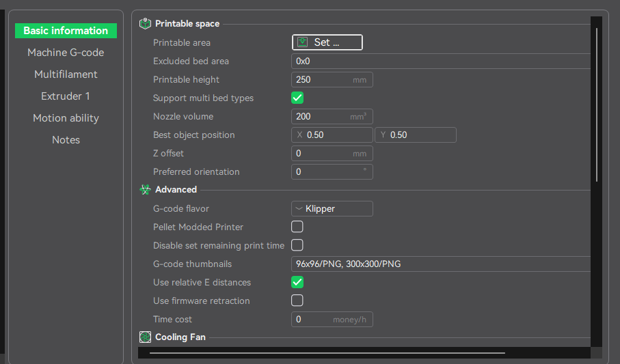The width and height of the screenshot is (620, 364).
Task: Enable Pellet Modded Printer checkbox
Action: pyautogui.click(x=297, y=227)
